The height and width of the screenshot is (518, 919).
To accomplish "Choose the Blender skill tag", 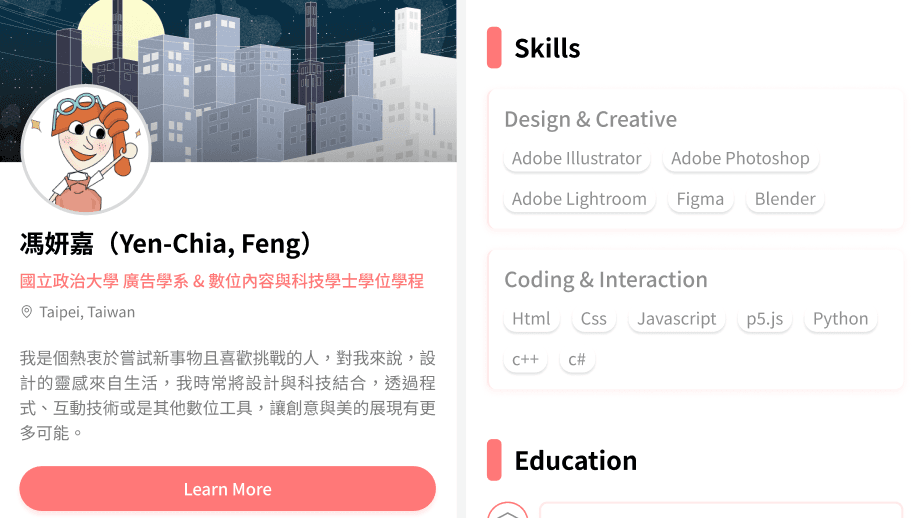I will tap(785, 199).
